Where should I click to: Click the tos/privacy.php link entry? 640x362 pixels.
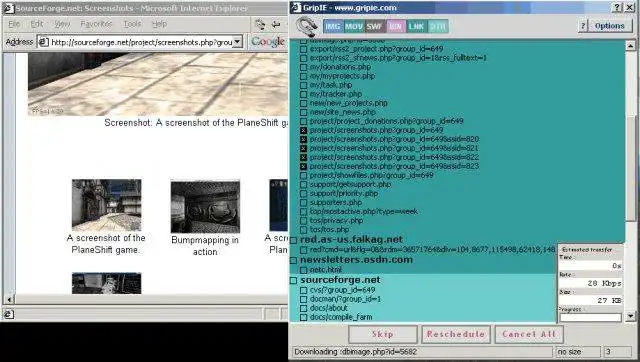tap(336, 220)
